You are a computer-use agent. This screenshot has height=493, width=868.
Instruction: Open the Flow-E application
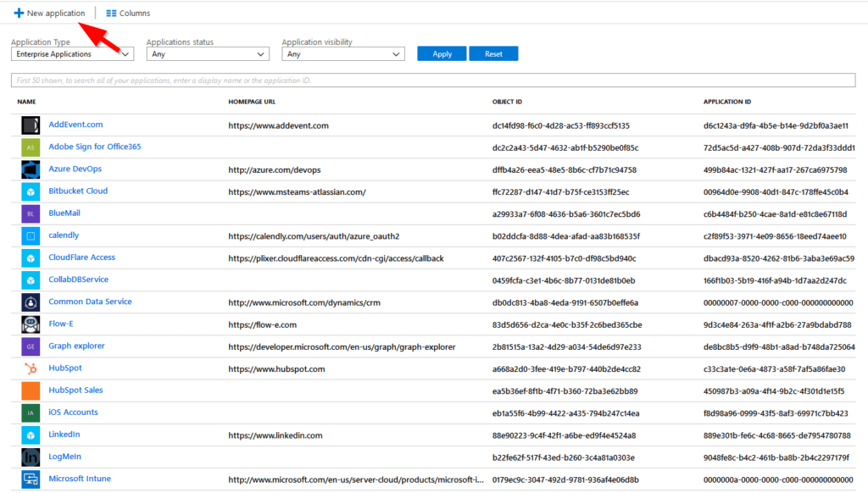point(61,324)
